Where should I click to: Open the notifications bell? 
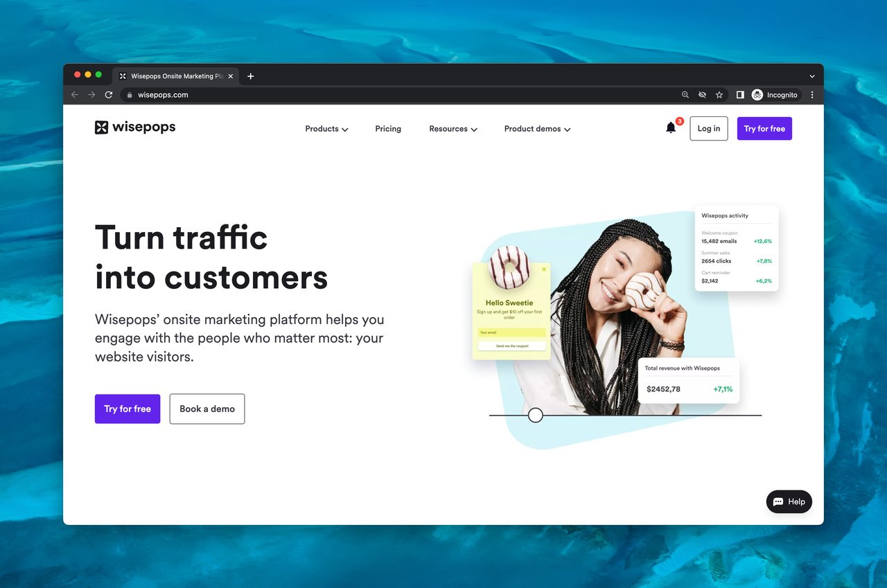point(671,128)
